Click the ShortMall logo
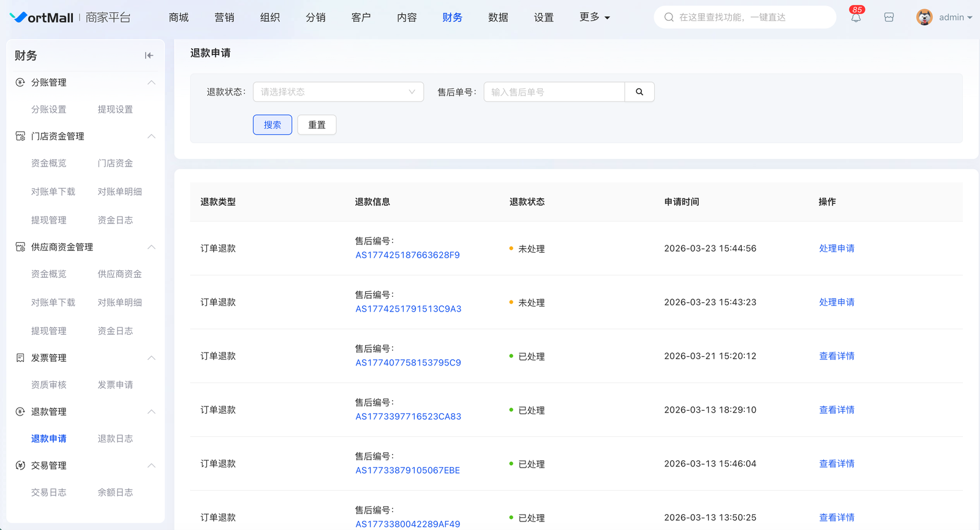Viewport: 980px width, 530px height. [x=42, y=18]
